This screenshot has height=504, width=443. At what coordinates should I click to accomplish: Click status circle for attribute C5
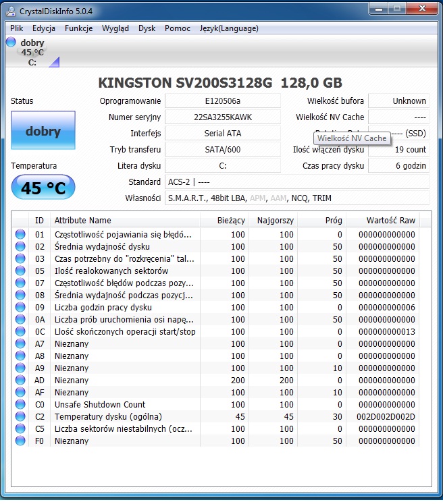(x=20, y=429)
